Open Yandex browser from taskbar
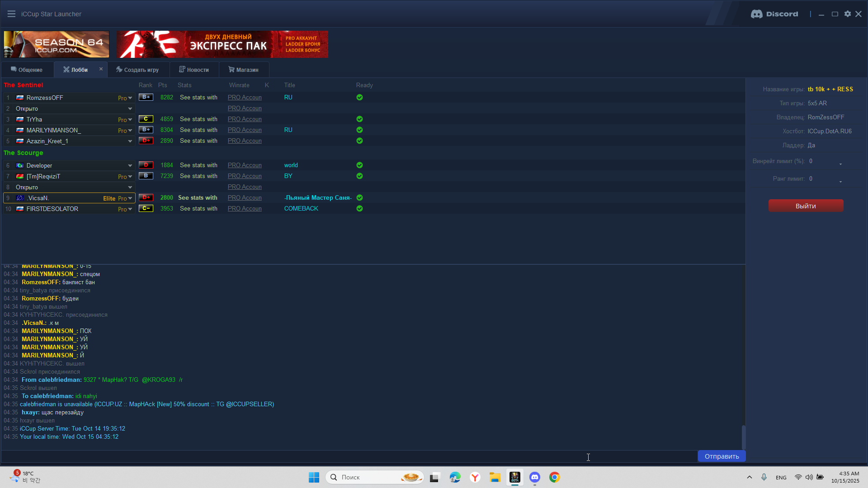Viewport: 868px width, 488px height. click(x=475, y=477)
